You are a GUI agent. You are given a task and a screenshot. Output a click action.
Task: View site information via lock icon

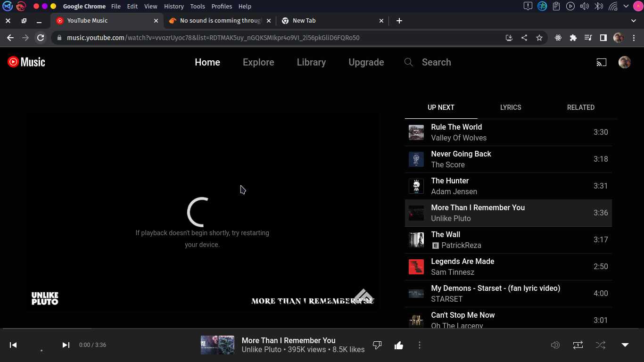point(59,38)
